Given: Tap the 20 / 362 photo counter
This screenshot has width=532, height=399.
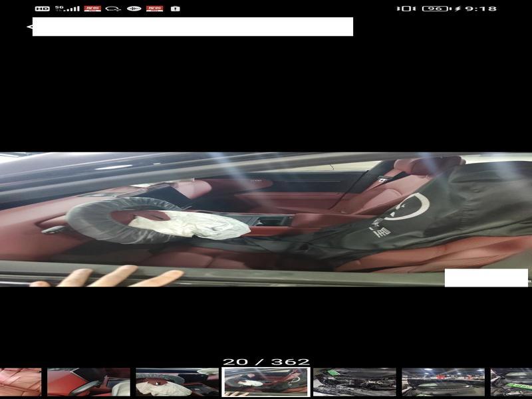Looking at the screenshot, I should pyautogui.click(x=266, y=362).
